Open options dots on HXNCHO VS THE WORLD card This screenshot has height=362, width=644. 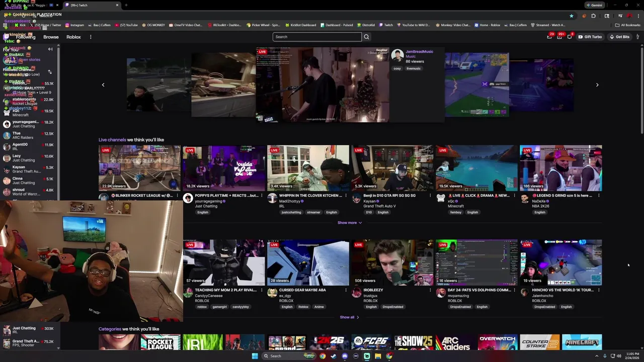tap(599, 290)
